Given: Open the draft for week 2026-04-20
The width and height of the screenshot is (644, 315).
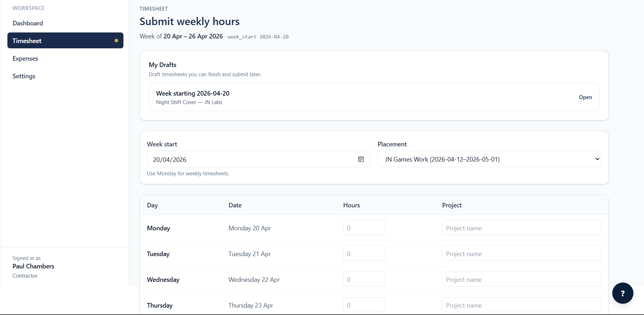Looking at the screenshot, I should click(x=585, y=97).
